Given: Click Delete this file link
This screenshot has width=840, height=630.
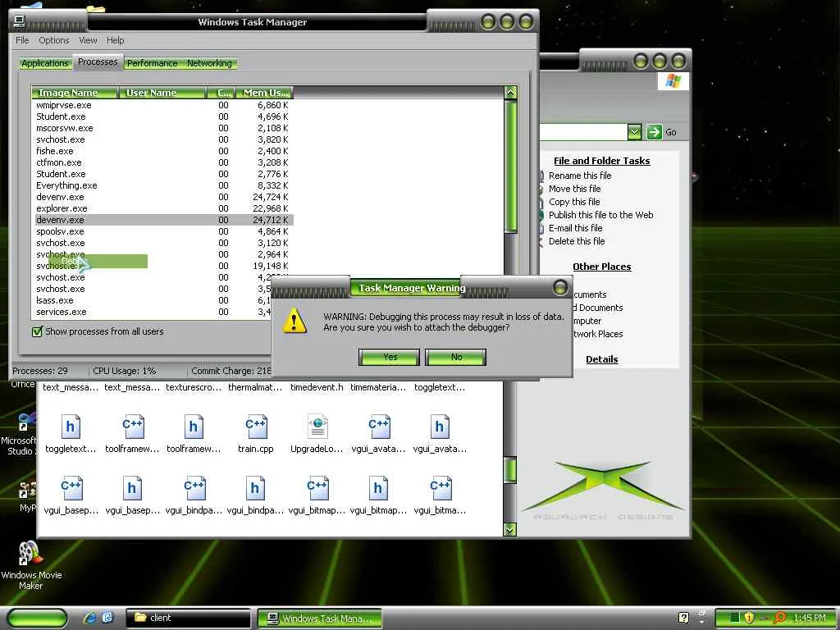Looking at the screenshot, I should pyautogui.click(x=577, y=241).
